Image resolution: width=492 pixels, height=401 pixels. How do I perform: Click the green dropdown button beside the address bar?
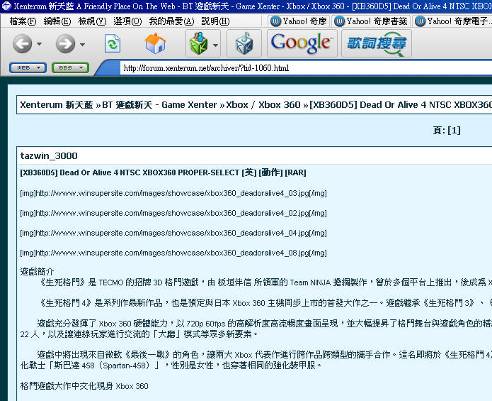[70, 68]
